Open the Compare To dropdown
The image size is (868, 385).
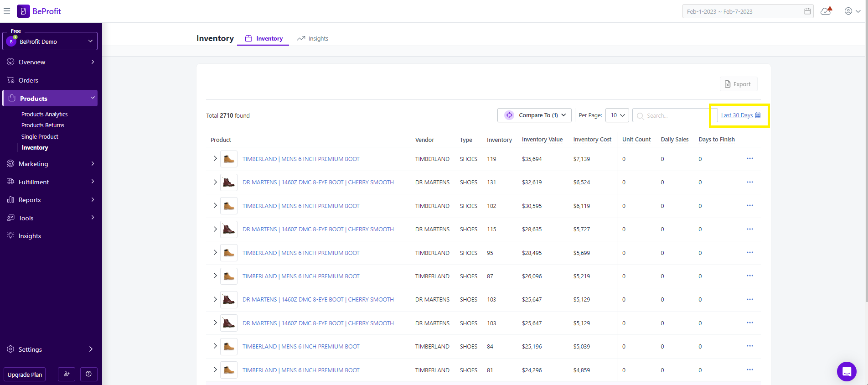point(534,115)
